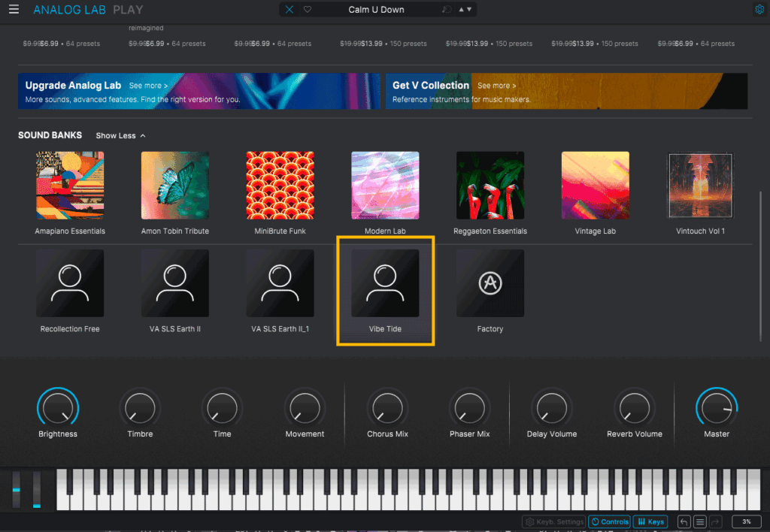Follow the Get V Collection See more link
This screenshot has width=770, height=532.
pos(496,86)
